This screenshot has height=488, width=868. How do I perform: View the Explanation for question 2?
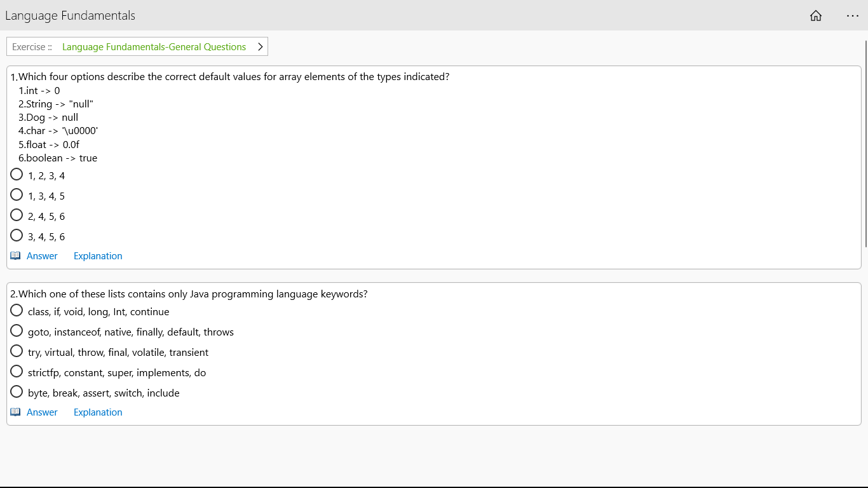[98, 412]
